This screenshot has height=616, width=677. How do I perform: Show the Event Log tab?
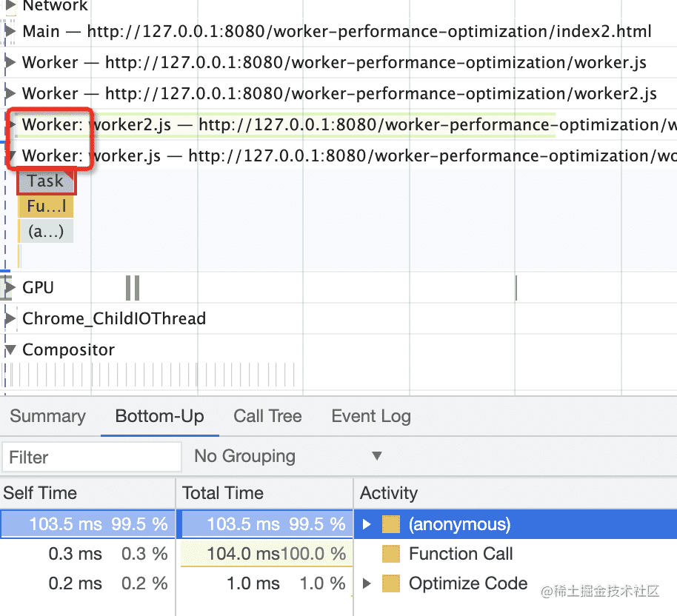pyautogui.click(x=370, y=416)
